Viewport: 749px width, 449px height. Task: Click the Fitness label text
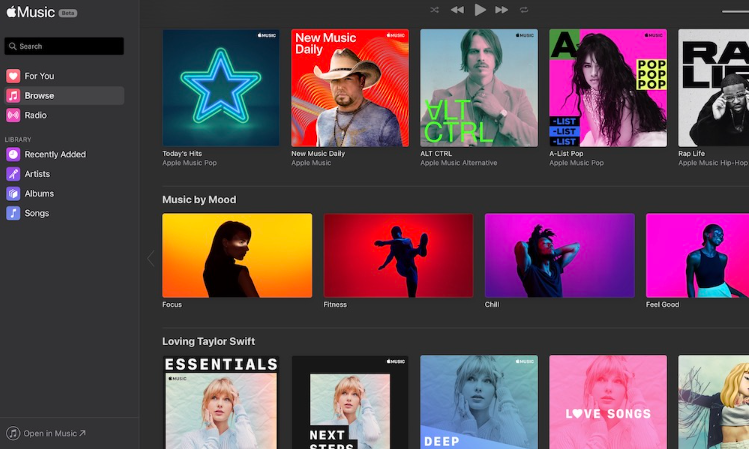tap(335, 305)
